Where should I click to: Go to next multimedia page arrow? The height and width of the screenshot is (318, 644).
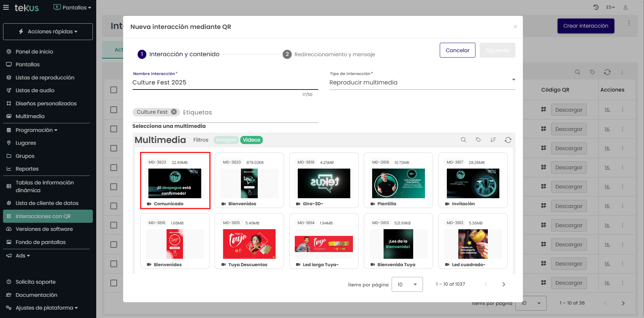[503, 284]
